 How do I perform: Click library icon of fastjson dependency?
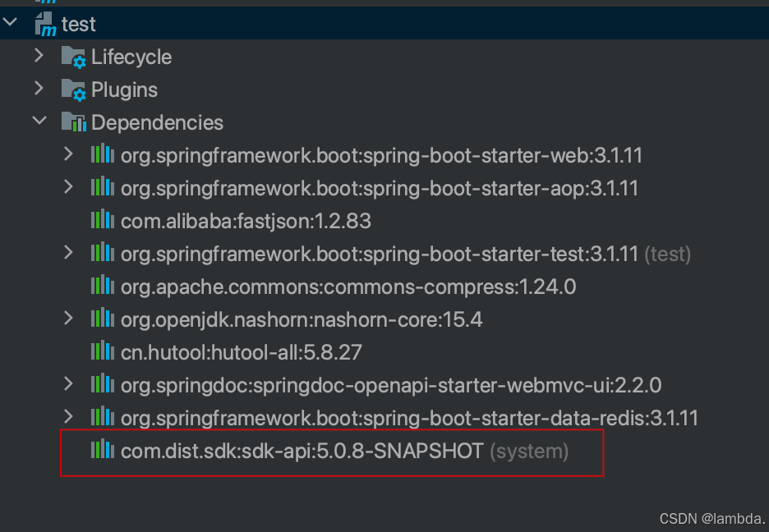[103, 220]
